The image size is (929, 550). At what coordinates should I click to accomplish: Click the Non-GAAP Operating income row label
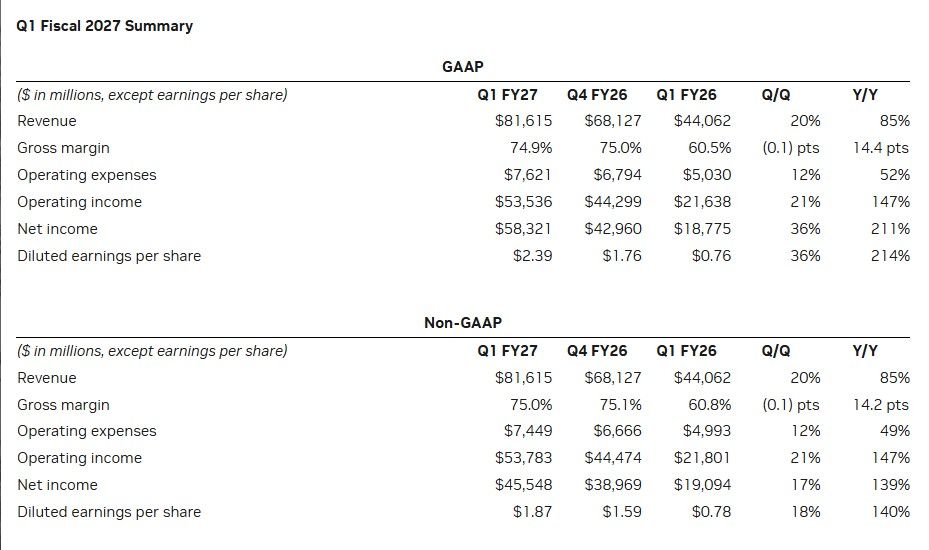point(79,458)
